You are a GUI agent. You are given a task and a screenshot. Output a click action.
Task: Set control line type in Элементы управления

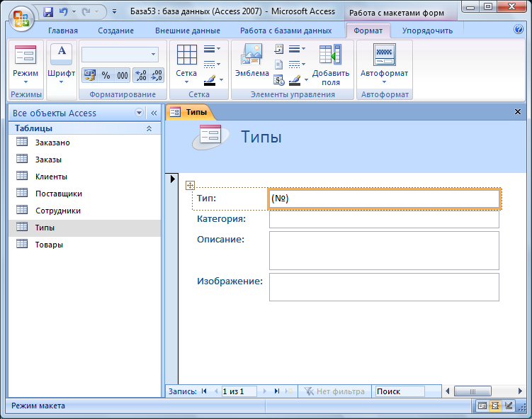[x=298, y=64]
